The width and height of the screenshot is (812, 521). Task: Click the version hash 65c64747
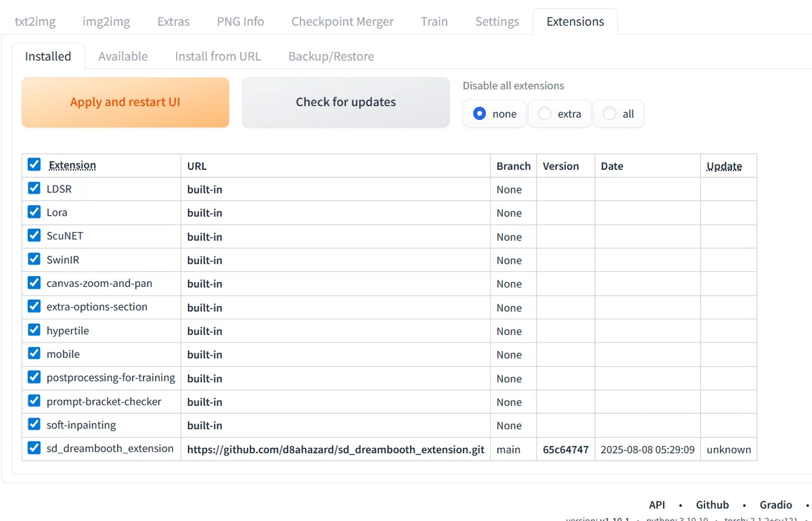point(566,449)
